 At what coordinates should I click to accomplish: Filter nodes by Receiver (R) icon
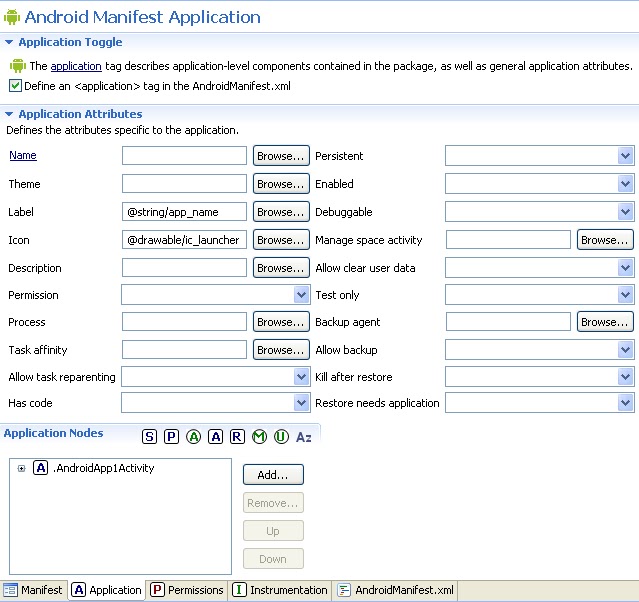tap(238, 437)
